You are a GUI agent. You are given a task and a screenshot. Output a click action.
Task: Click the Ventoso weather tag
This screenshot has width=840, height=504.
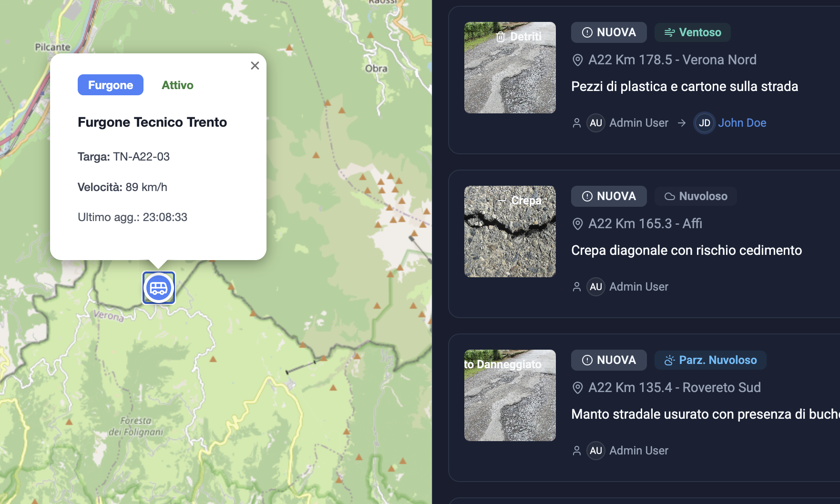coord(692,32)
